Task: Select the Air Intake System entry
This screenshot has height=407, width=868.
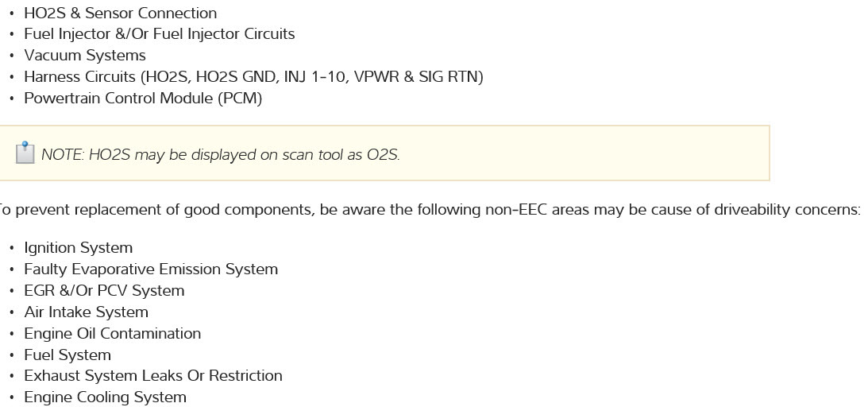Action: pos(86,312)
